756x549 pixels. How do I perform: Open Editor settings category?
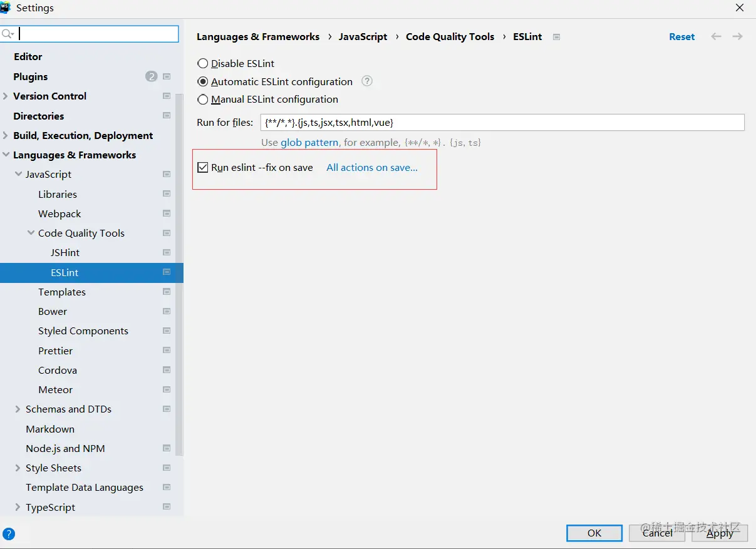click(x=28, y=56)
